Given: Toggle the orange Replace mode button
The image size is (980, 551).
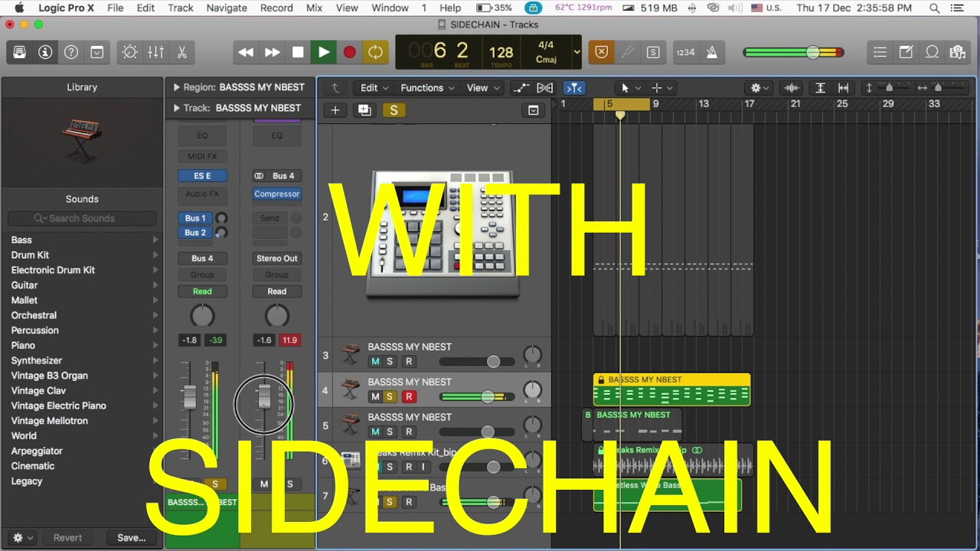Looking at the screenshot, I should point(601,52).
